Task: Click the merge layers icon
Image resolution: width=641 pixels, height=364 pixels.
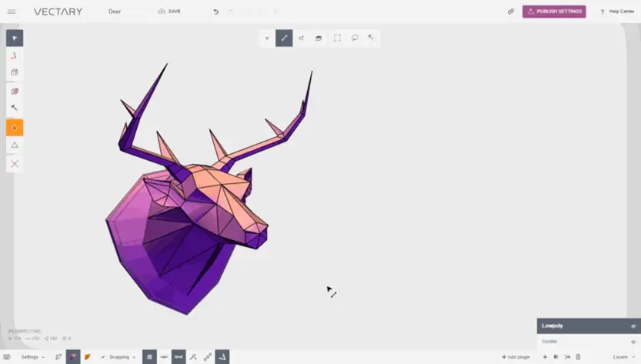Action: click(567, 357)
